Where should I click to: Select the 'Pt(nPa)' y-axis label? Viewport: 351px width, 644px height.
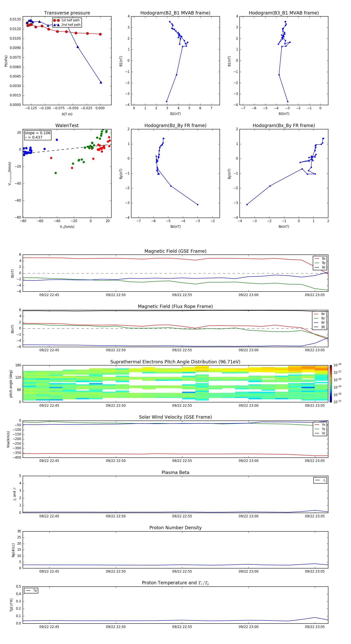6,61
